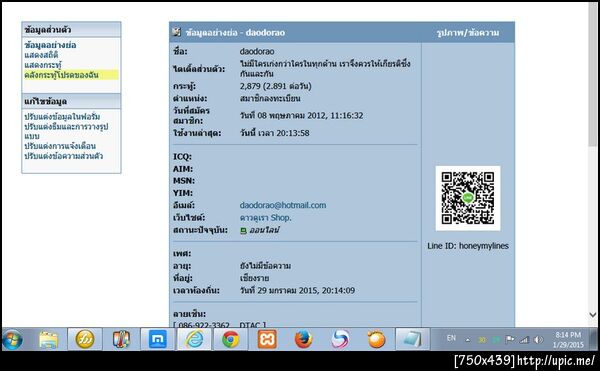This screenshot has height=371, width=600.
Task: Click the ออนไลน์ status link
Action: [x=264, y=230]
